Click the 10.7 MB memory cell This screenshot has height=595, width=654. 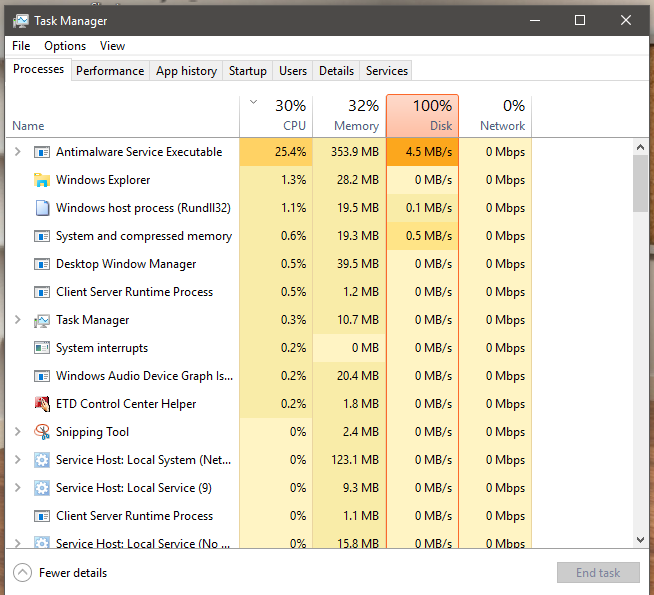point(349,320)
